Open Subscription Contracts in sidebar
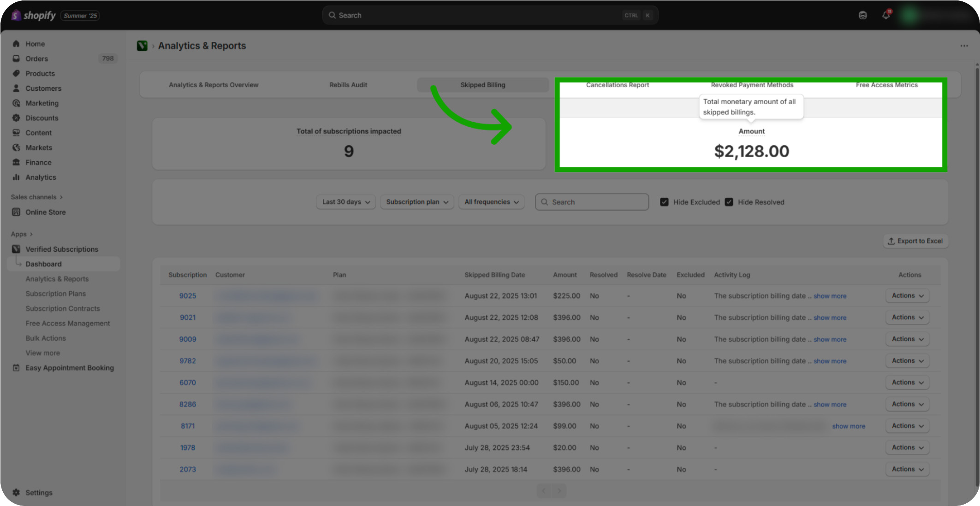The height and width of the screenshot is (506, 980). pos(63,308)
